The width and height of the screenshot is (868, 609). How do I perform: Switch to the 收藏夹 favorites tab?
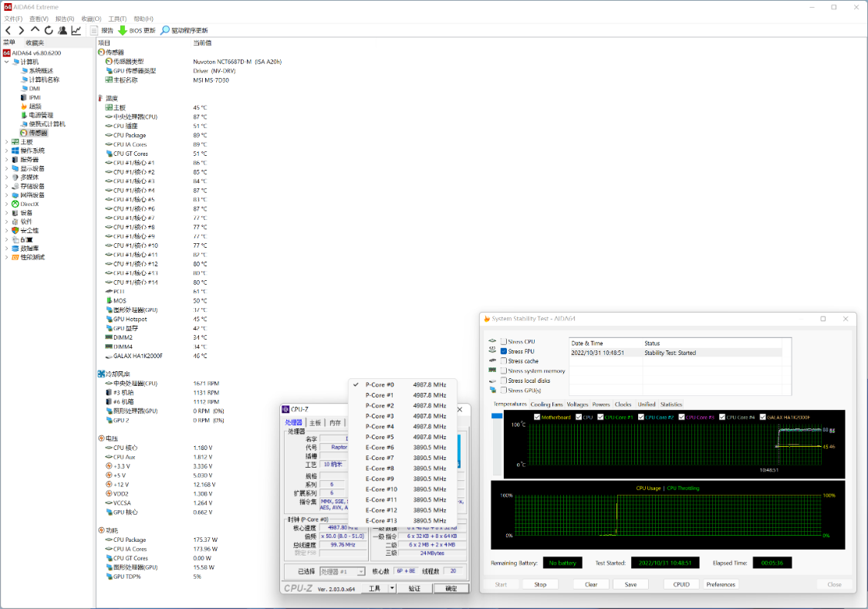(35, 42)
